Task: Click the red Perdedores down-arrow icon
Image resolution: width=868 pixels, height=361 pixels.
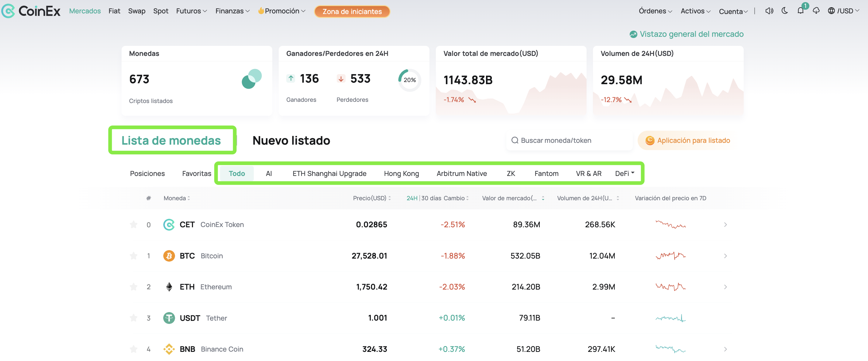Action: [341, 78]
